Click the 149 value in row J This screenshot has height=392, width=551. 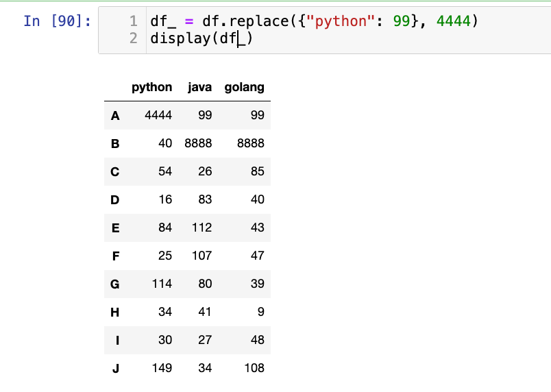click(162, 368)
